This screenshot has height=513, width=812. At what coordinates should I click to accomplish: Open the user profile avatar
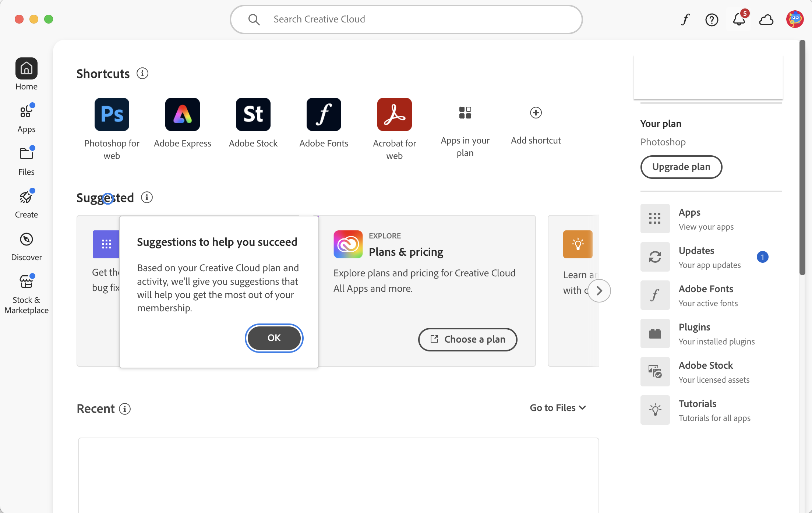click(795, 19)
